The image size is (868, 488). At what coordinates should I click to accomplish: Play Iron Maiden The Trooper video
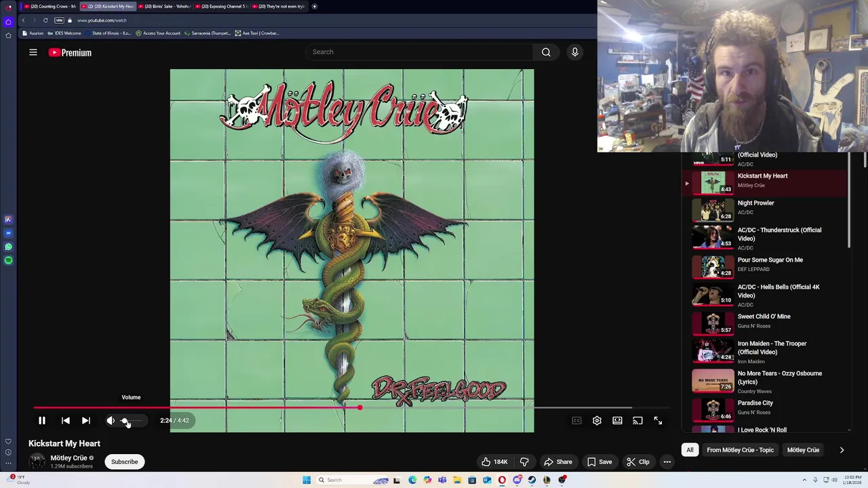tap(766, 352)
